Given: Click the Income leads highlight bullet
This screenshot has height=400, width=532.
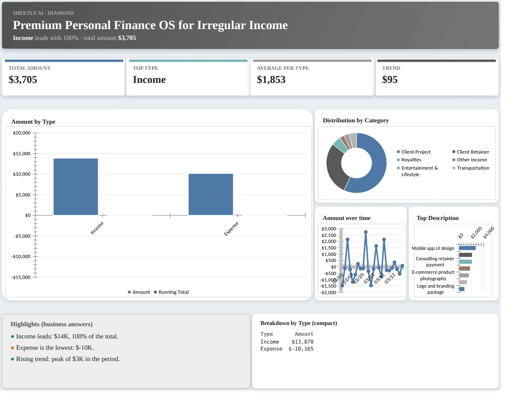Looking at the screenshot, I should (x=64, y=336).
